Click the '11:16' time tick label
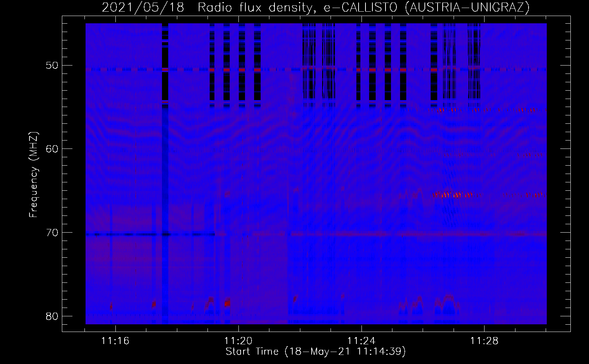589x364 pixels. [115, 341]
